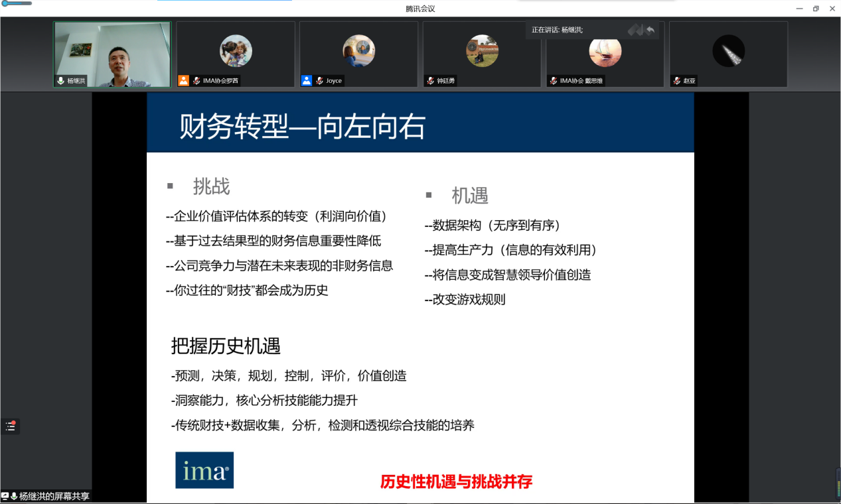Image resolution: width=841 pixels, height=504 pixels.
Task: Select Joyce's participant tile avatar
Action: [358, 51]
